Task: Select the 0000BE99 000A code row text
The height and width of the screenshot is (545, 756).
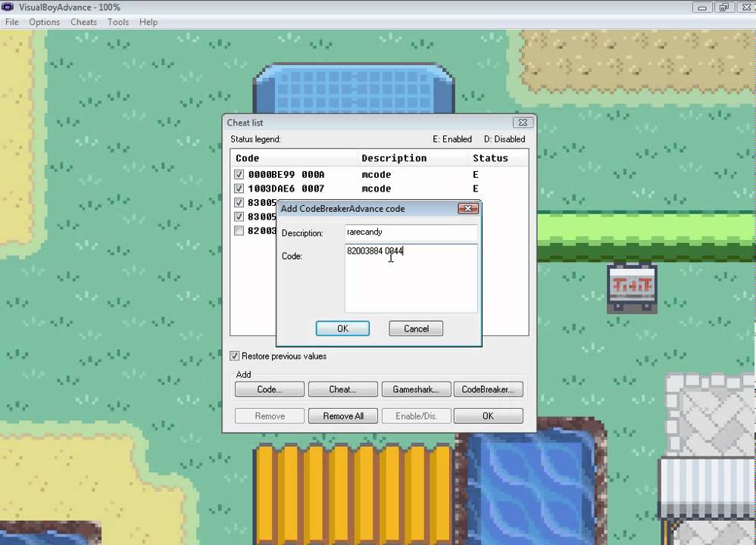Action: tap(286, 174)
